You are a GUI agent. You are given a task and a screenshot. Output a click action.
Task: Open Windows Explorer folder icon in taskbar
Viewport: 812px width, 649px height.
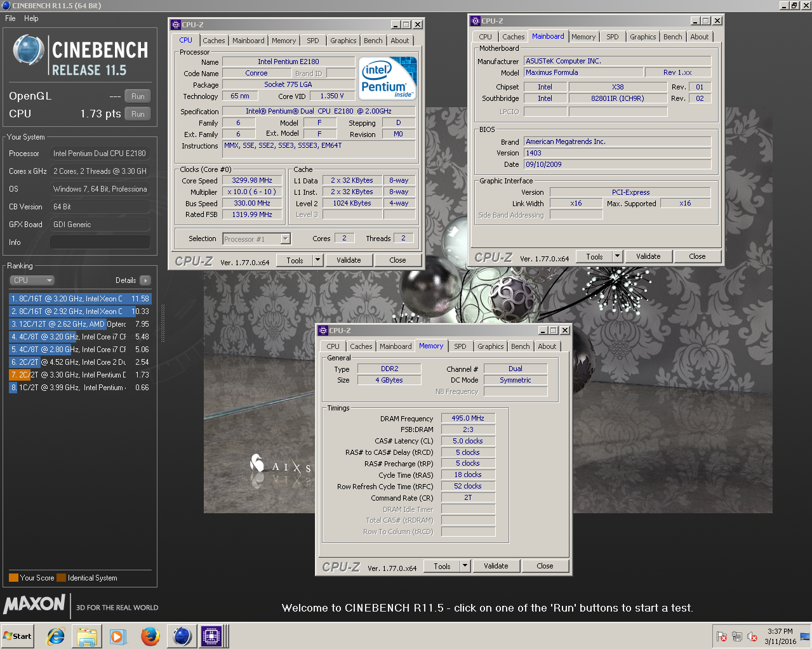point(87,636)
